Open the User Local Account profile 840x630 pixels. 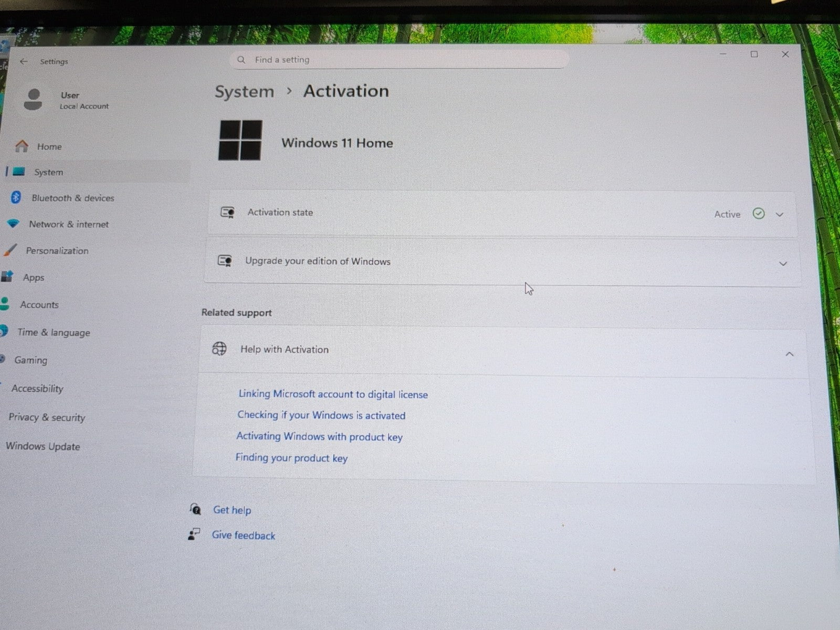point(67,100)
